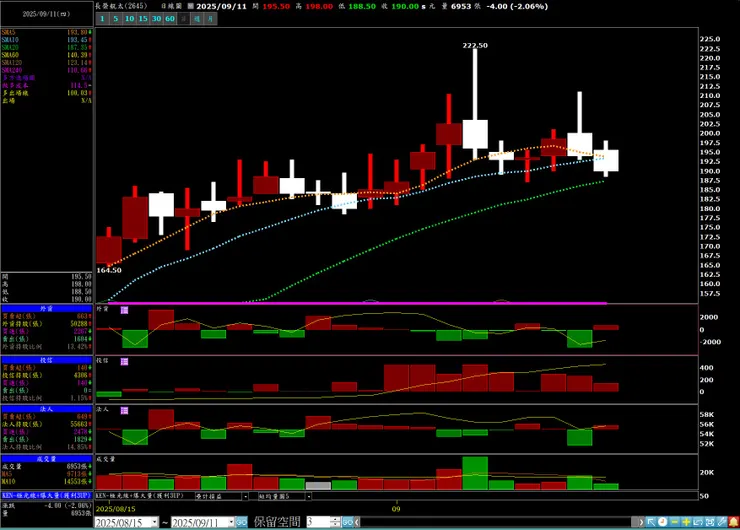Select the 日 daily timeframe button
This screenshot has height=530, width=740.
[184, 19]
